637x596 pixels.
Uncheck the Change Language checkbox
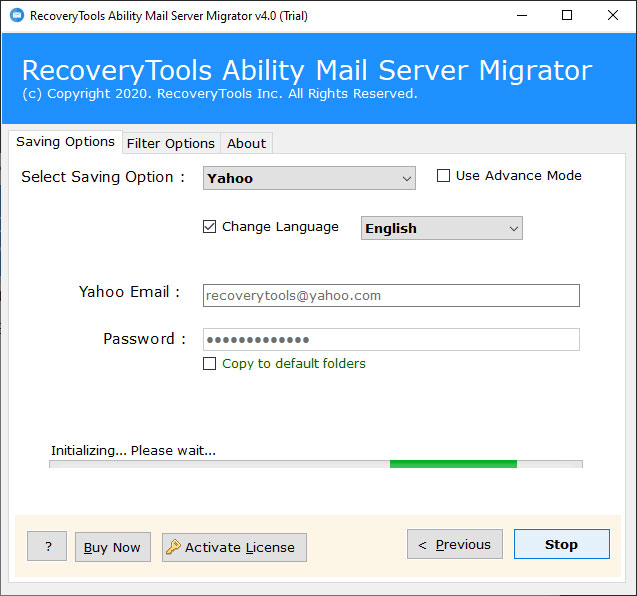pos(209,226)
